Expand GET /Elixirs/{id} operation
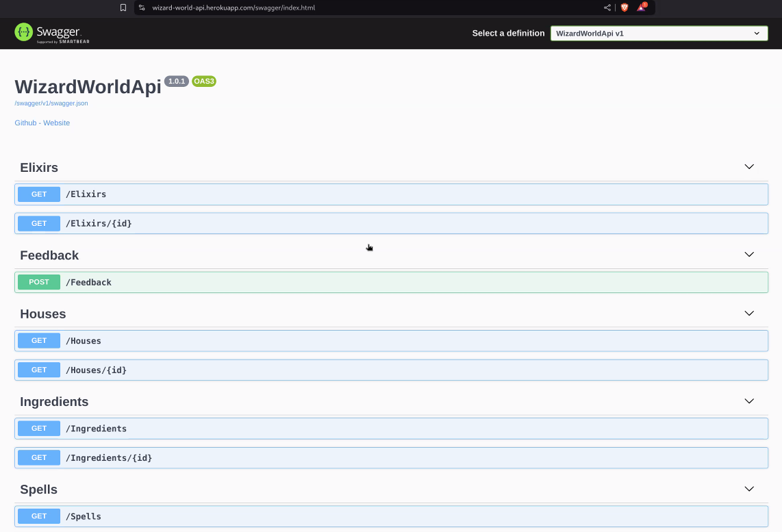This screenshot has width=782, height=532. click(391, 223)
